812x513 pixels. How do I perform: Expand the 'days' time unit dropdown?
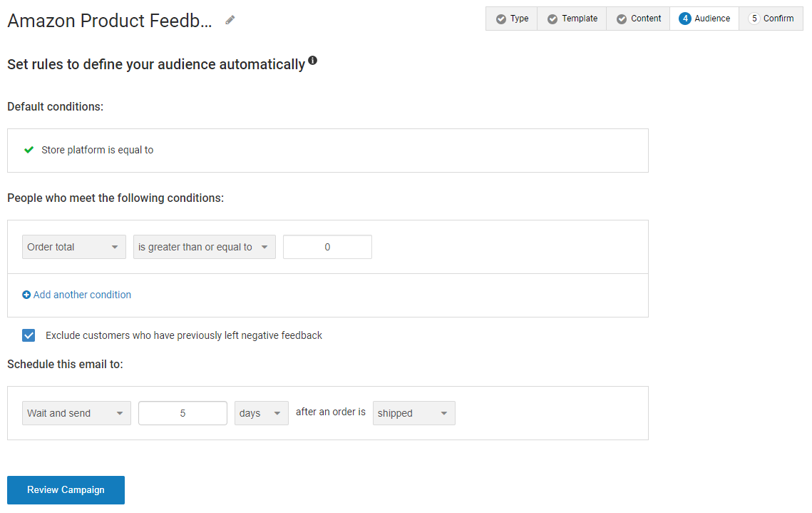tap(261, 412)
